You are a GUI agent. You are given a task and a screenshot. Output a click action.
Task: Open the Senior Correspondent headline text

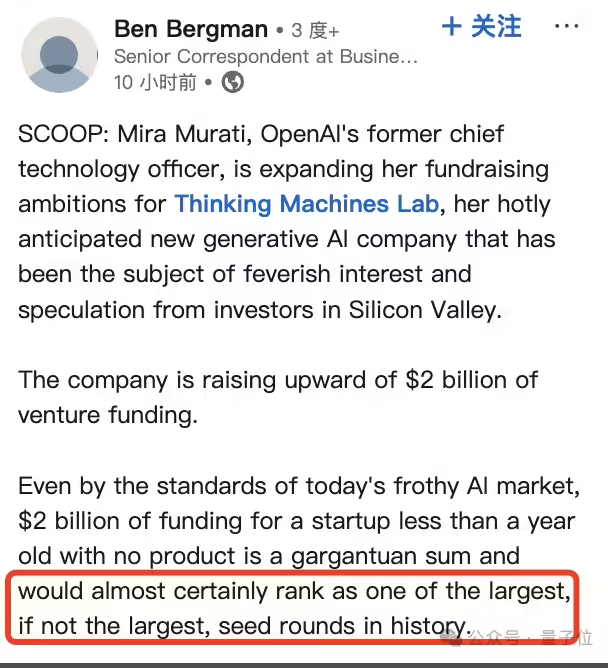(x=265, y=57)
